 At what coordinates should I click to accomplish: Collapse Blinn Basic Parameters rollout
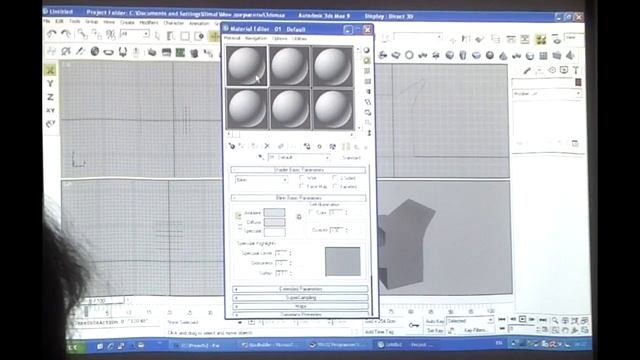click(299, 198)
